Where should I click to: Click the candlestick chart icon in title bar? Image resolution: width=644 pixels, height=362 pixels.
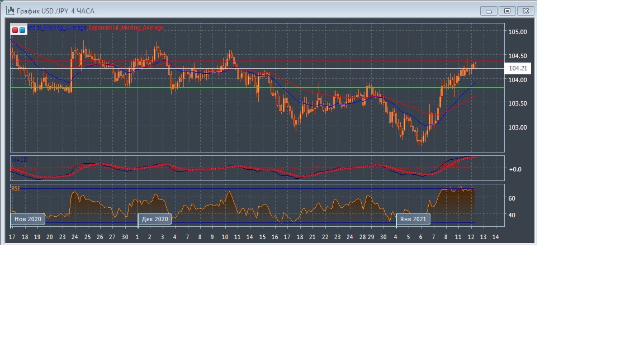point(10,11)
